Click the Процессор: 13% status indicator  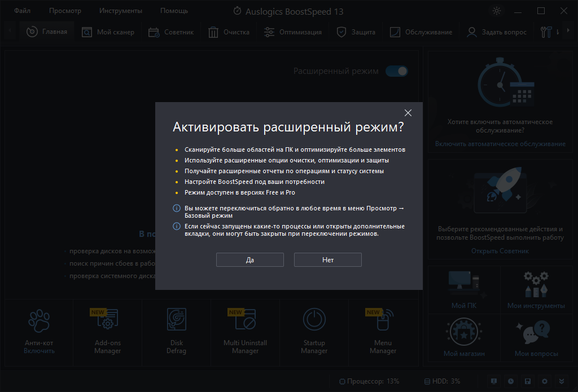(x=369, y=381)
